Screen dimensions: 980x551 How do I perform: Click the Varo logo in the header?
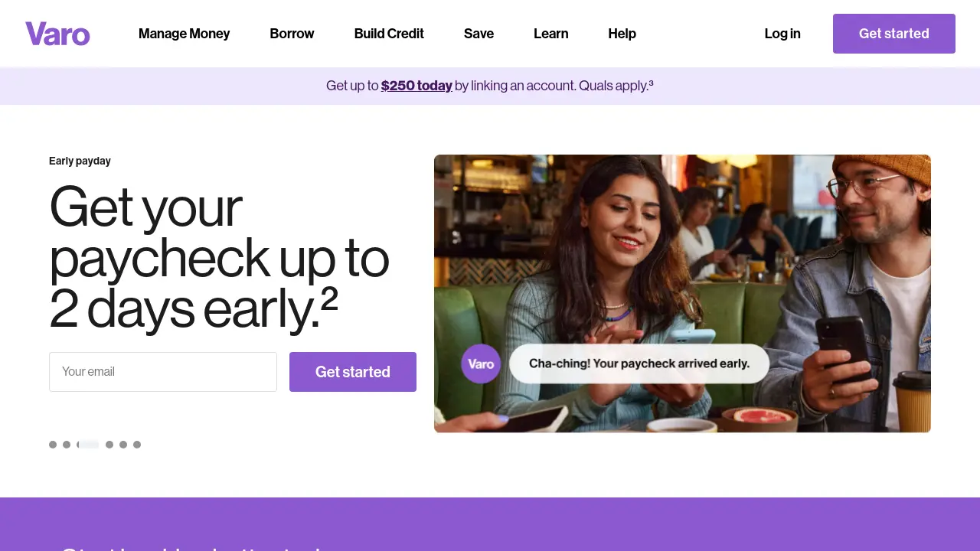point(57,34)
